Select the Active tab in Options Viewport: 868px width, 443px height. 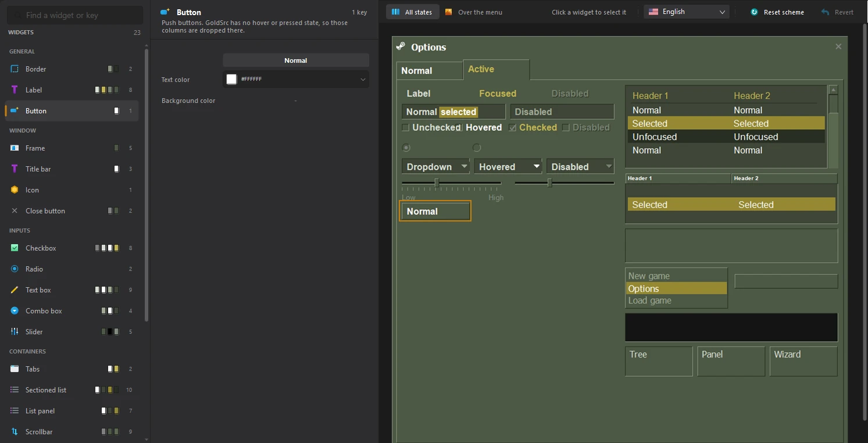pos(496,69)
